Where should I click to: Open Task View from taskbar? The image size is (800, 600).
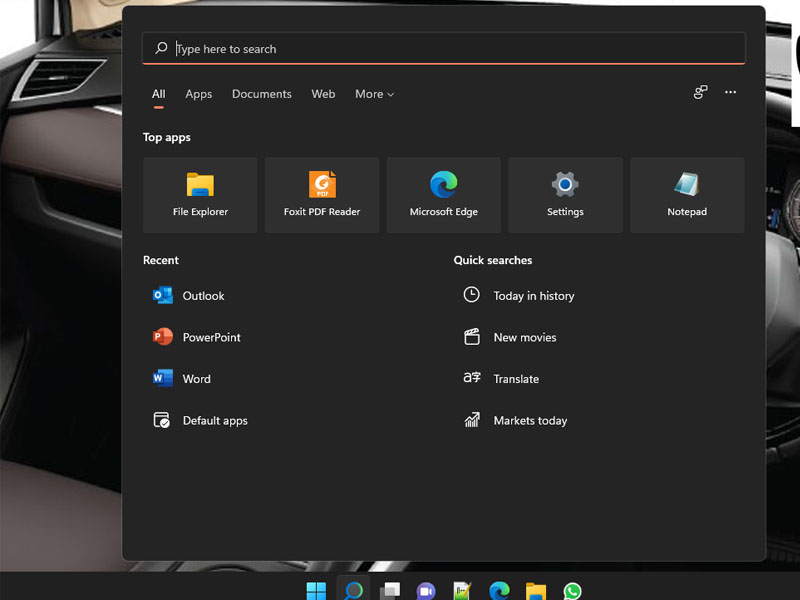coord(390,591)
